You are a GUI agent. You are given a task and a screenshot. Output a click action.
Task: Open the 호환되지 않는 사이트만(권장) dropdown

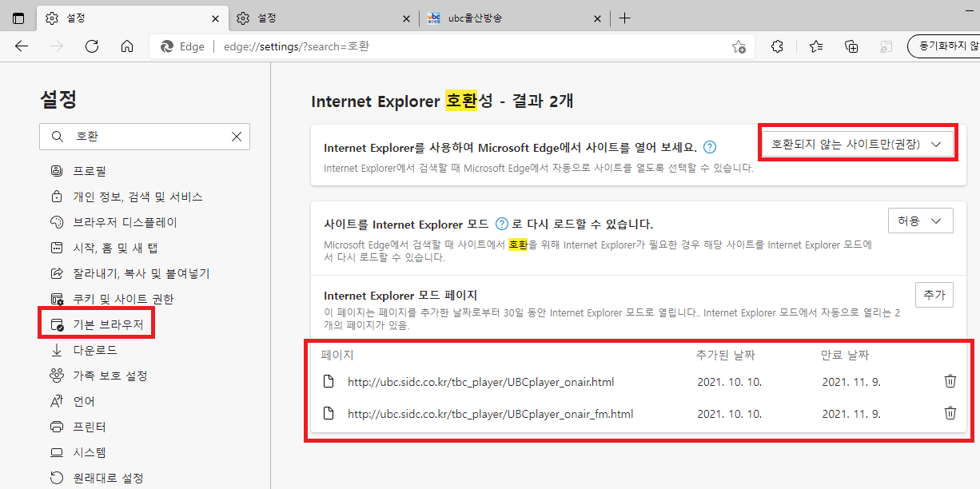[x=858, y=145]
